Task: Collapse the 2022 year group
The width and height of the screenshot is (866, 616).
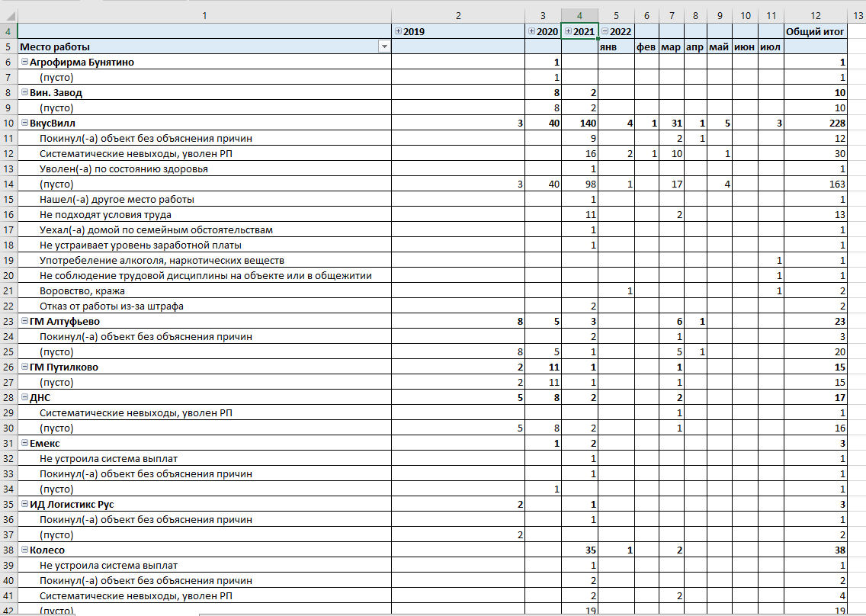Action: 605,31
